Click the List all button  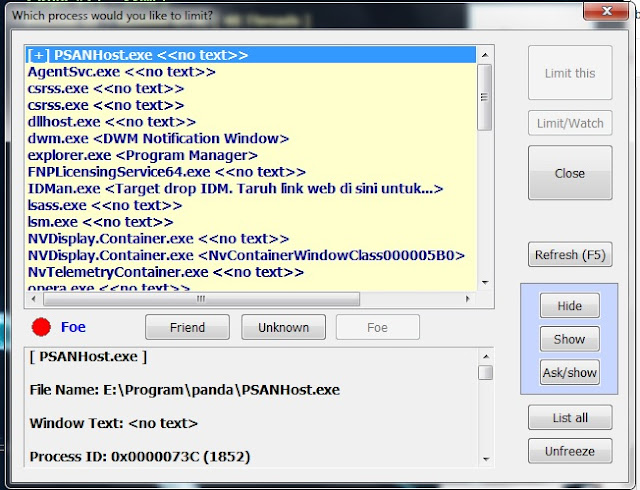(x=570, y=417)
